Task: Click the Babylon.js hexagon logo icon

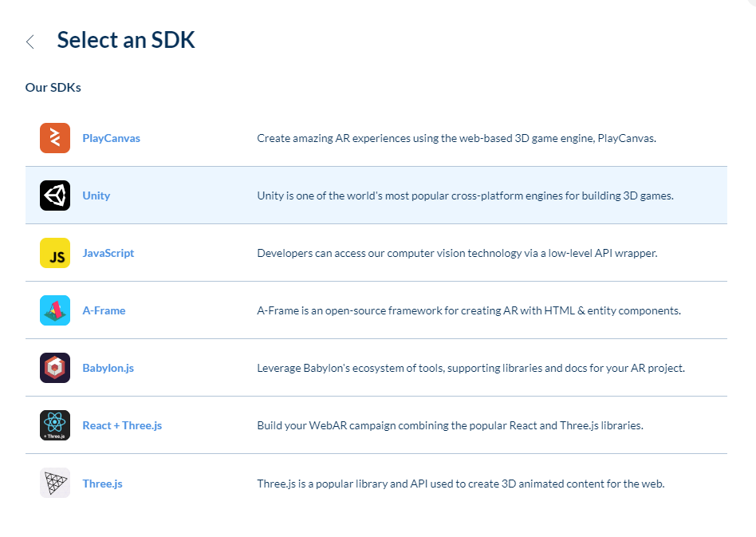Action: pos(55,368)
